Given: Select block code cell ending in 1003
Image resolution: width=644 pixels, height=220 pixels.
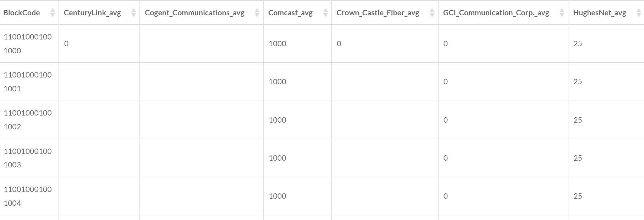Looking at the screenshot, I should (28, 158).
